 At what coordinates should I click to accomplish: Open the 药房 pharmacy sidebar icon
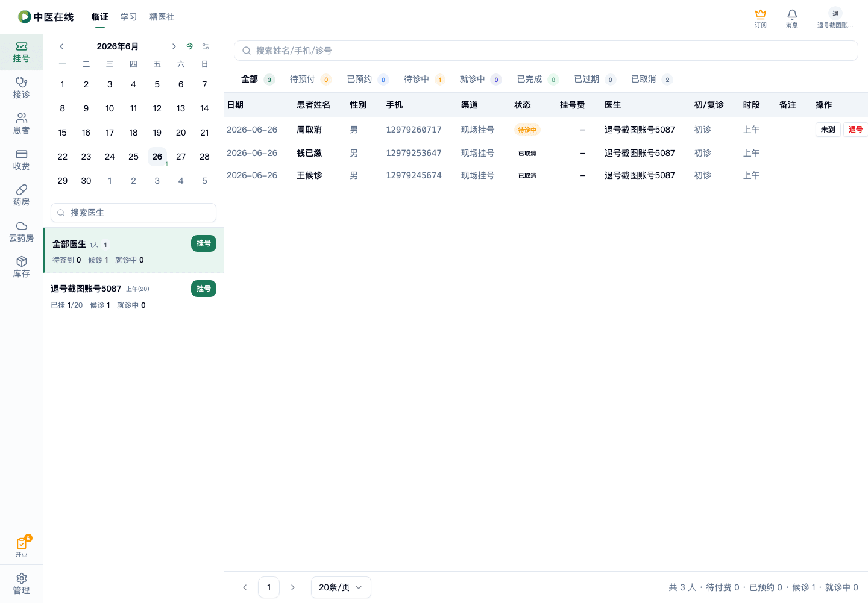21,195
